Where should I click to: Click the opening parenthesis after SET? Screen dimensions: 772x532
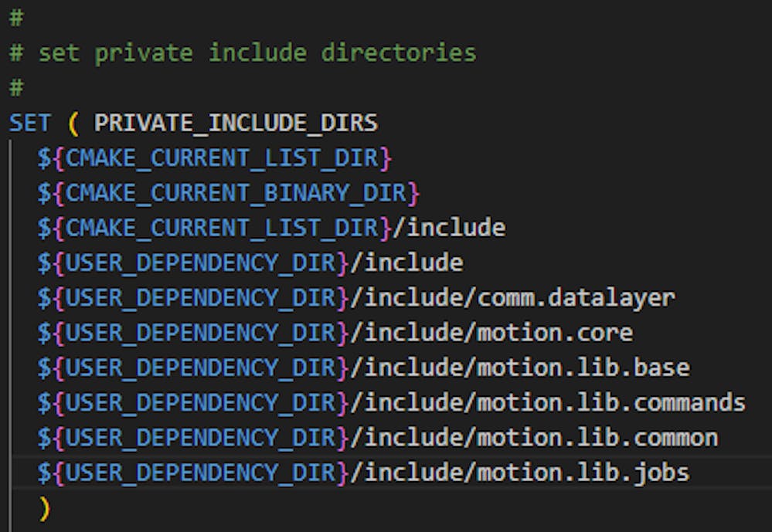[x=73, y=123]
